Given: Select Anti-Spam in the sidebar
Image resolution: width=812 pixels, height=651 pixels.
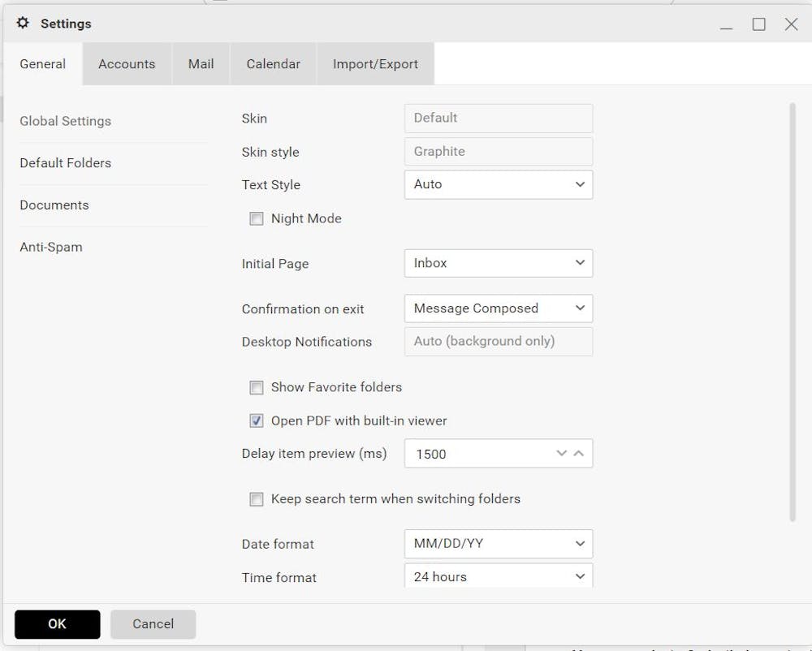Looking at the screenshot, I should tap(51, 247).
